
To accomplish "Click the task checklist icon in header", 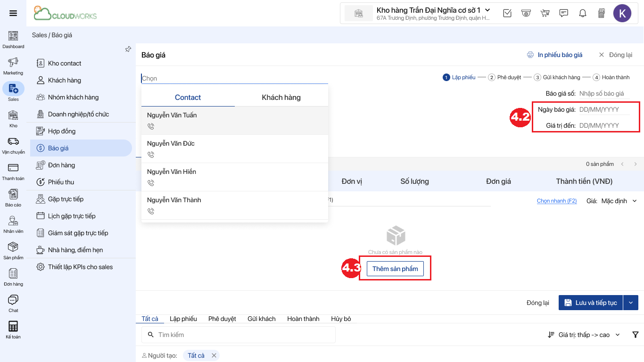I will [x=507, y=13].
